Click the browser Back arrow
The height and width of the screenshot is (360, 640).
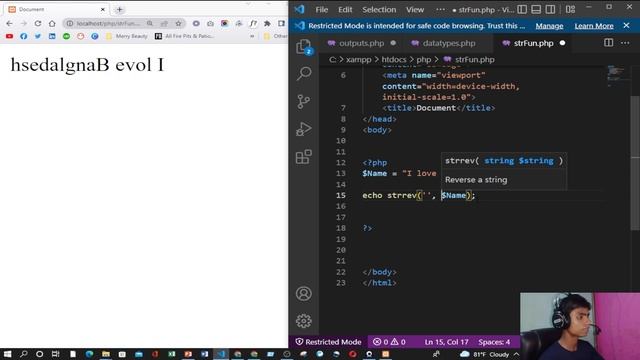coord(9,24)
